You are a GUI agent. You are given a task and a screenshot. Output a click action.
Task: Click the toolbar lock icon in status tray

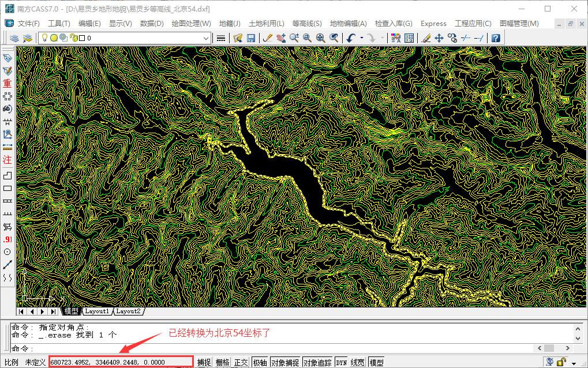[x=561, y=362]
